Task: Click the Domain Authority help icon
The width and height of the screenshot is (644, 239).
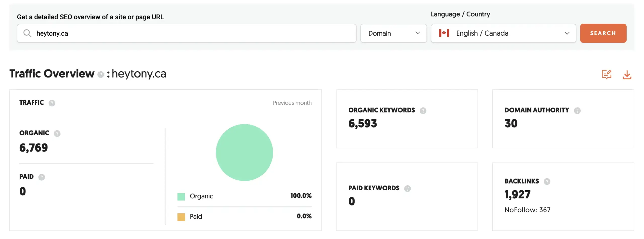Action: (577, 110)
